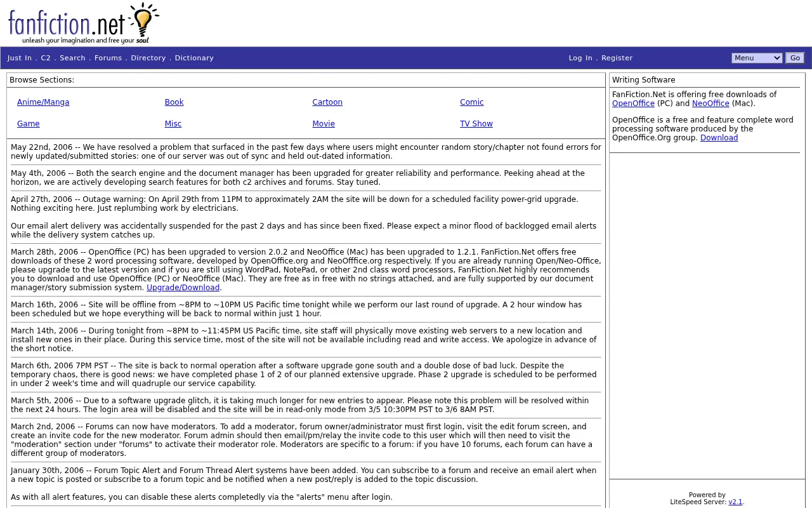Select the 'May 4th, 2006' news entry
The height and width of the screenshot is (508, 812).
(306, 178)
